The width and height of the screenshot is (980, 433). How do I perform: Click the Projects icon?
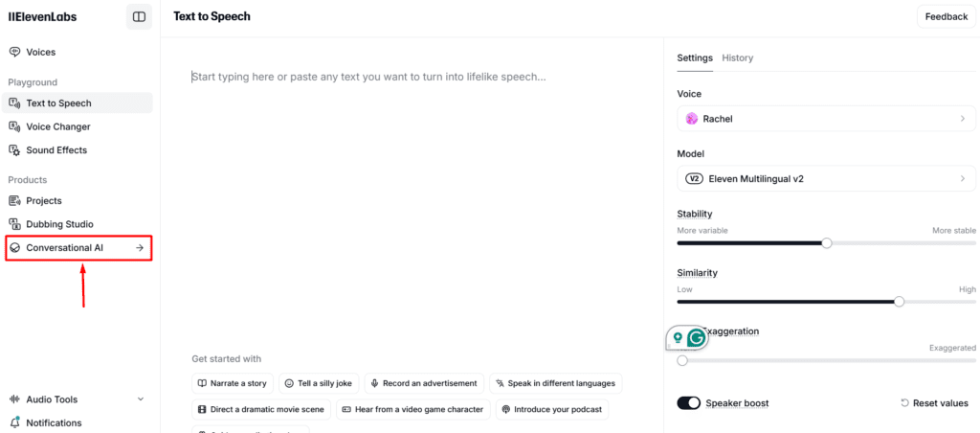pos(14,201)
